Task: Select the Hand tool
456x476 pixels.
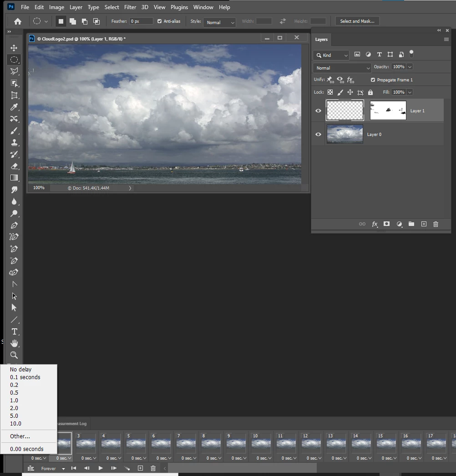Action: click(x=14, y=343)
